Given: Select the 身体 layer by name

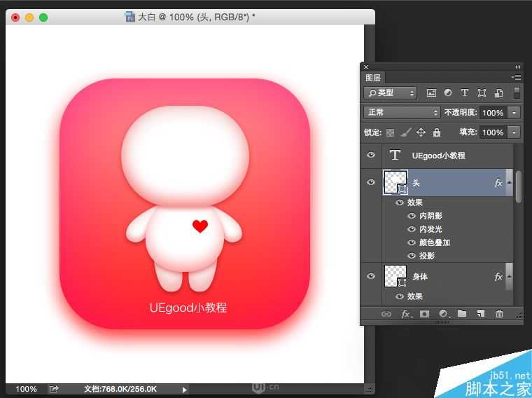Looking at the screenshot, I should [420, 277].
